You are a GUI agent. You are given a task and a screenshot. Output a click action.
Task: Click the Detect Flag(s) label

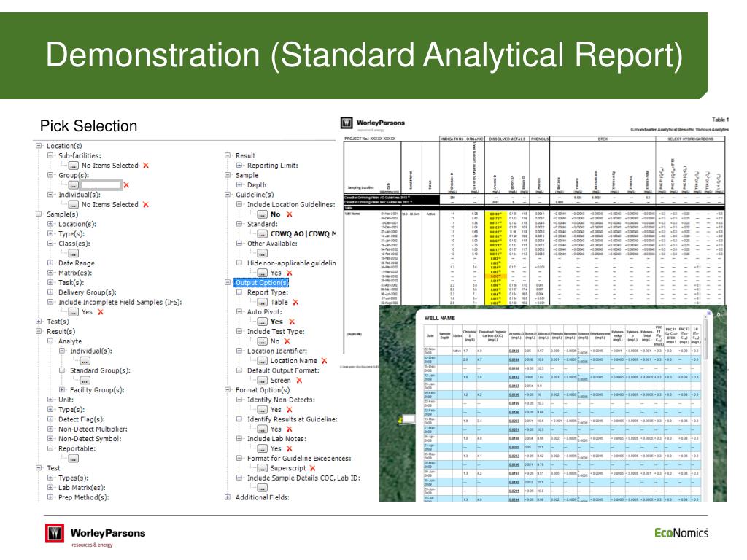coord(82,419)
